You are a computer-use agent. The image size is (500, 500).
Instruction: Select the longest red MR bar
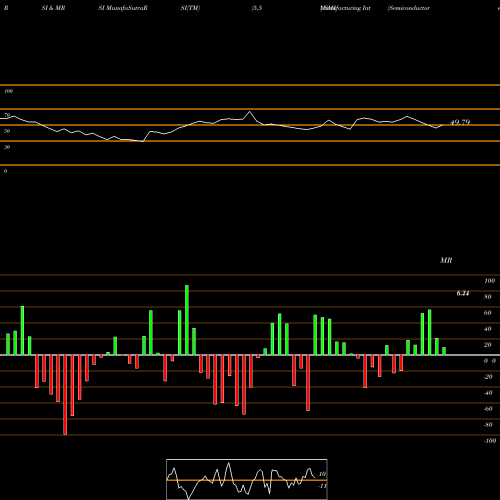pos(65,395)
